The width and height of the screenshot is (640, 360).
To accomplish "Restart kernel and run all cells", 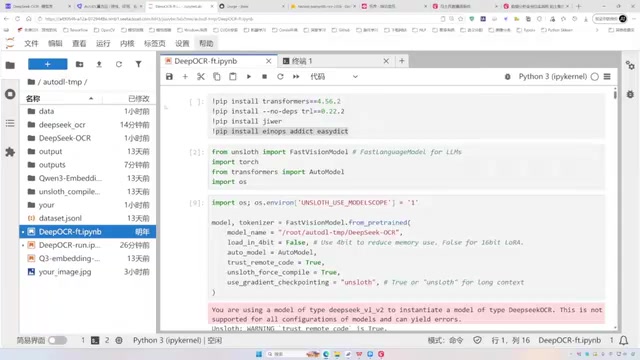I will pos(296,77).
